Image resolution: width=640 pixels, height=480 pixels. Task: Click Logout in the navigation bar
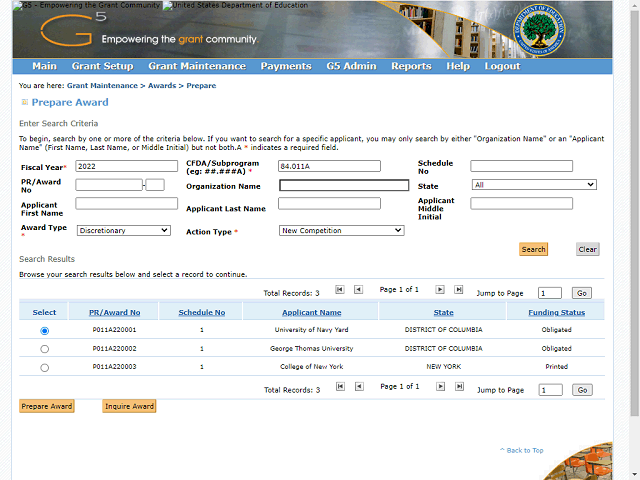502,66
